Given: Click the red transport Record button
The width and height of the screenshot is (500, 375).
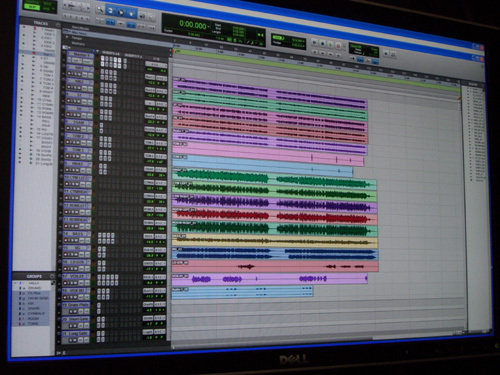Looking at the screenshot, I should [338, 45].
